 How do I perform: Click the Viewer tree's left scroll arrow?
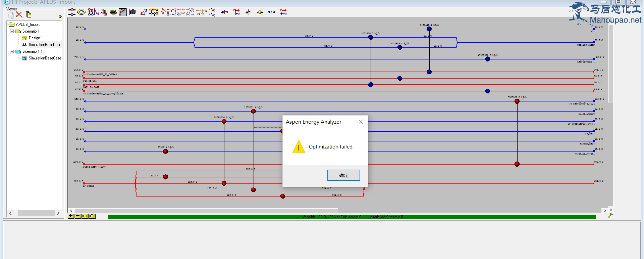(x=10, y=213)
